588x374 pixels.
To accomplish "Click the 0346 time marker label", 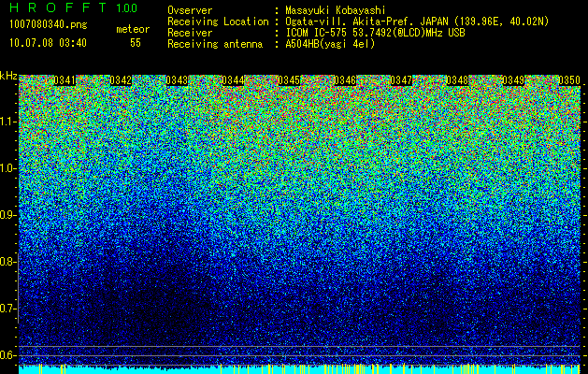I will click(x=345, y=80).
